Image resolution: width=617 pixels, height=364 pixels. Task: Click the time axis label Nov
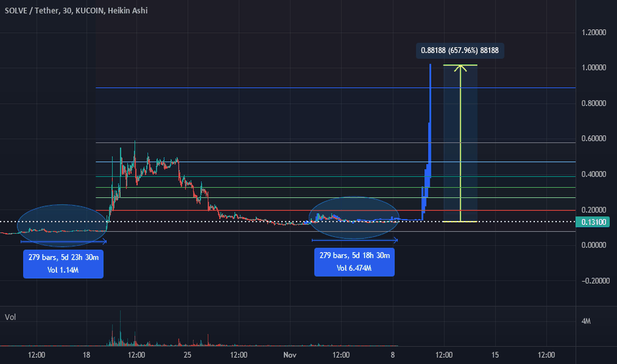tap(290, 355)
